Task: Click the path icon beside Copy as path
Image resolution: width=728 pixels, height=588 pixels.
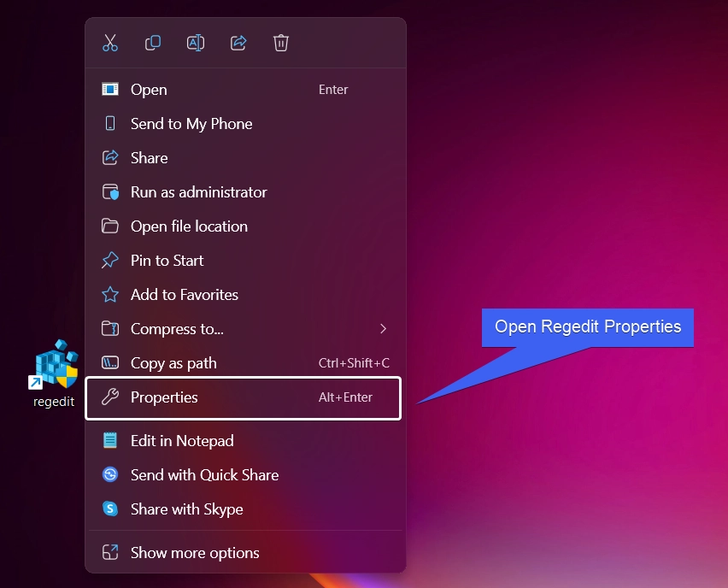Action: (x=110, y=362)
